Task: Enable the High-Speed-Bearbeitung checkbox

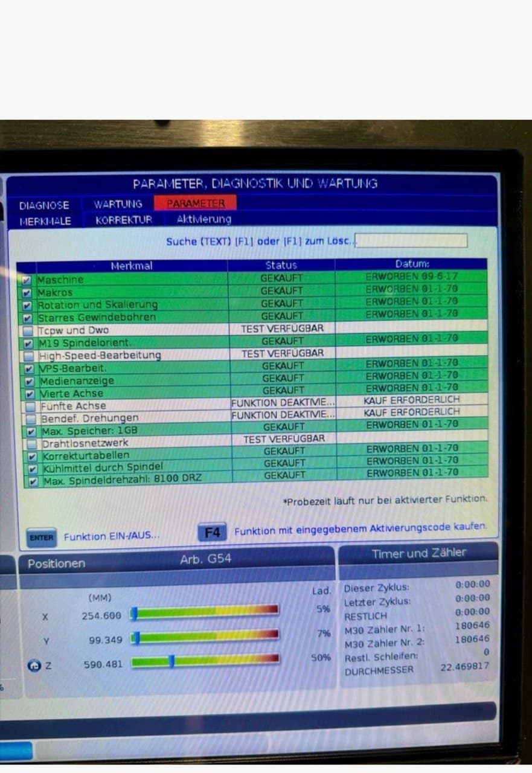Action: point(29,356)
